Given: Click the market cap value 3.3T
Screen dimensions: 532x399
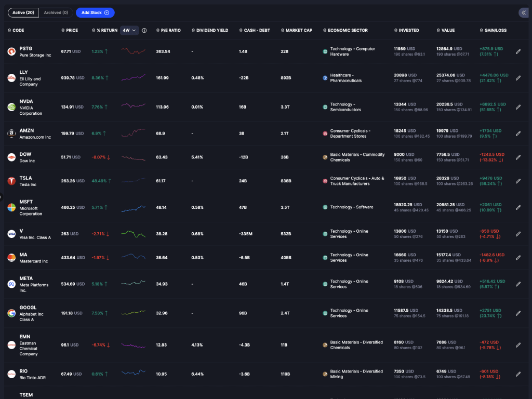Looking at the screenshot, I should (x=285, y=107).
